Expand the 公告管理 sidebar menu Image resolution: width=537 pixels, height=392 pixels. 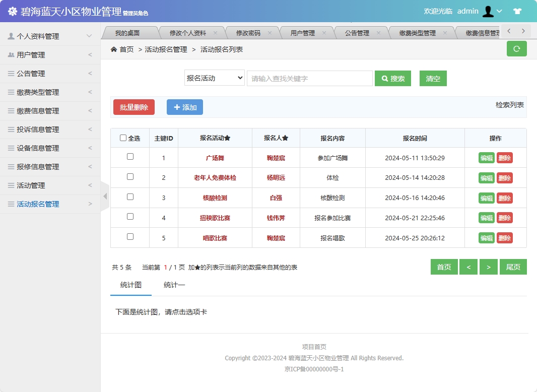tap(30, 74)
